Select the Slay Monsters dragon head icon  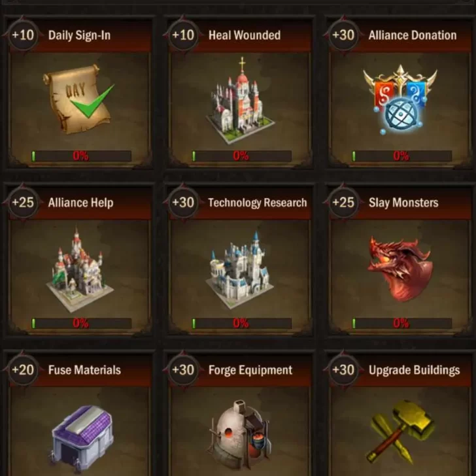tap(400, 269)
